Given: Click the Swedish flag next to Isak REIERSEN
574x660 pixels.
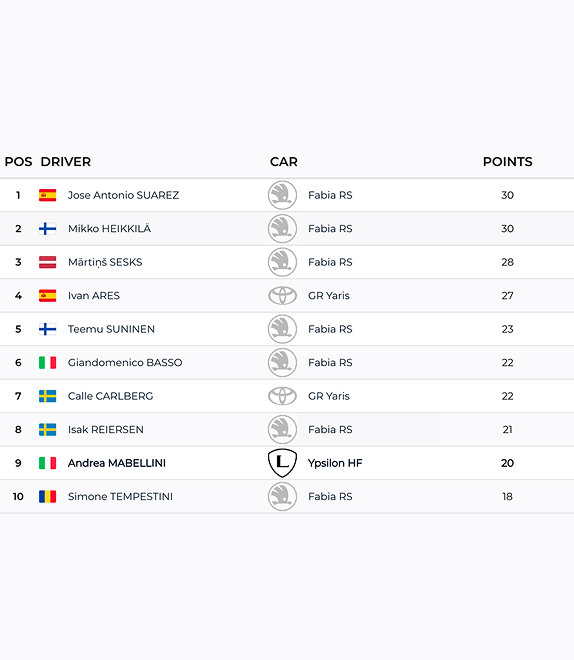Looking at the screenshot, I should (x=48, y=430).
